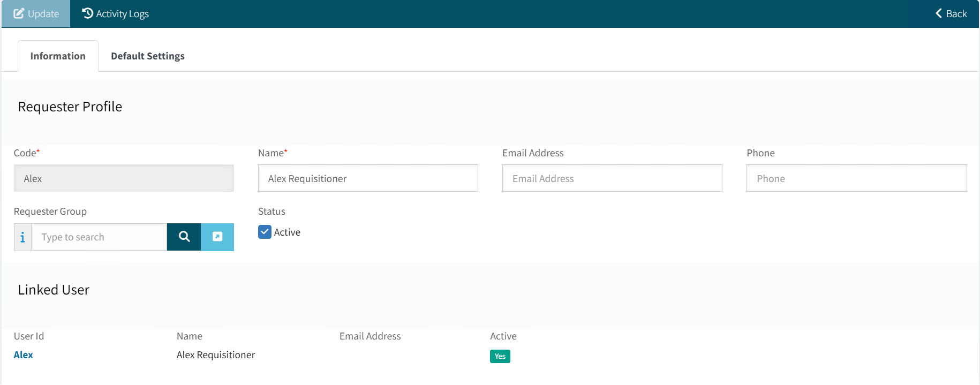
Task: Select the Phone input box
Action: pos(856,178)
